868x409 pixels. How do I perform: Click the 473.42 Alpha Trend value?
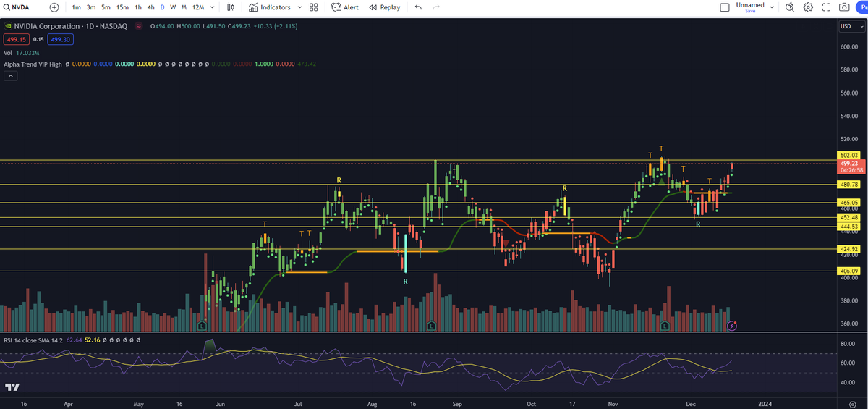pos(307,64)
